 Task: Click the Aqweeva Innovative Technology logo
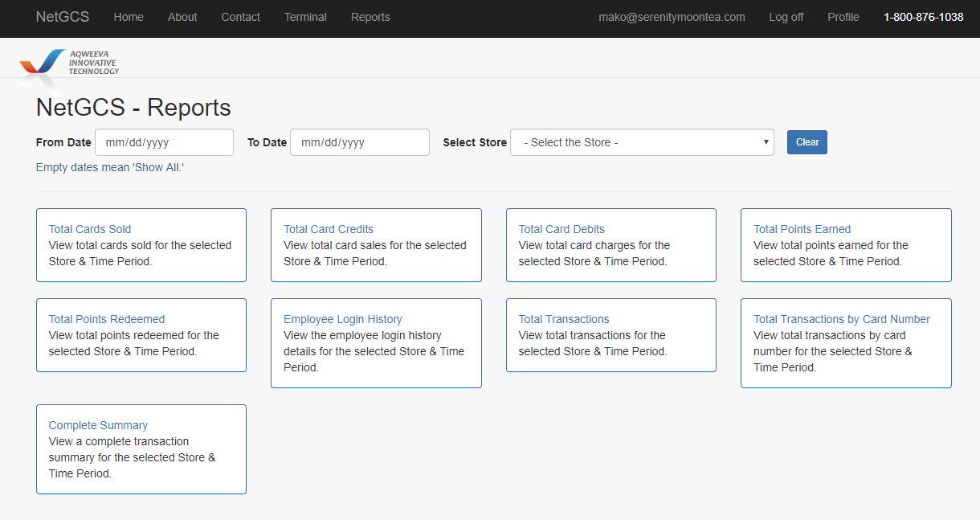pyautogui.click(x=69, y=63)
